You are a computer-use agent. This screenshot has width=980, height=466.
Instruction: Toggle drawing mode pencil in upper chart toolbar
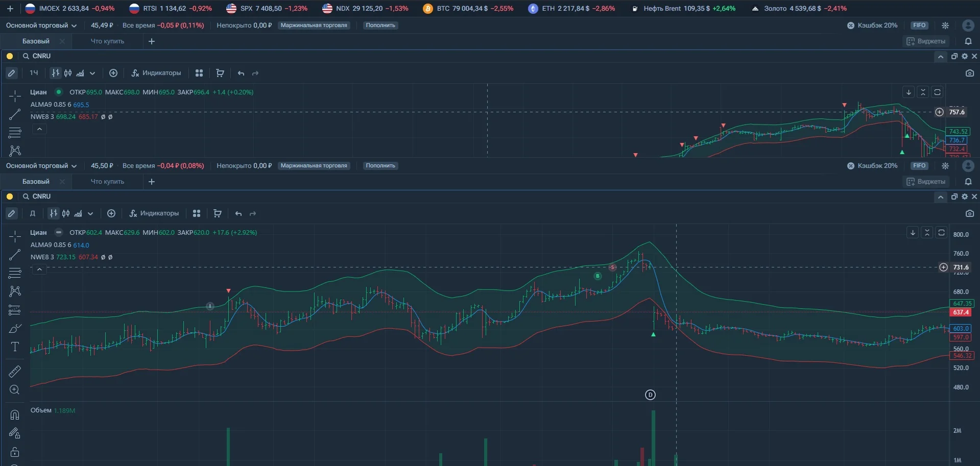[x=11, y=73]
